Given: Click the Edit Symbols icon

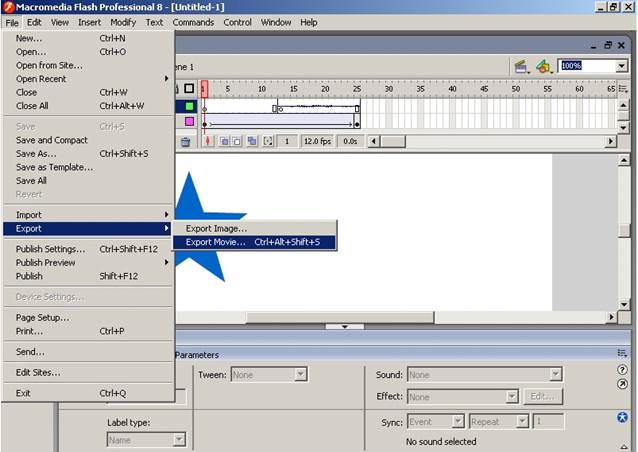Looking at the screenshot, I should [x=543, y=66].
